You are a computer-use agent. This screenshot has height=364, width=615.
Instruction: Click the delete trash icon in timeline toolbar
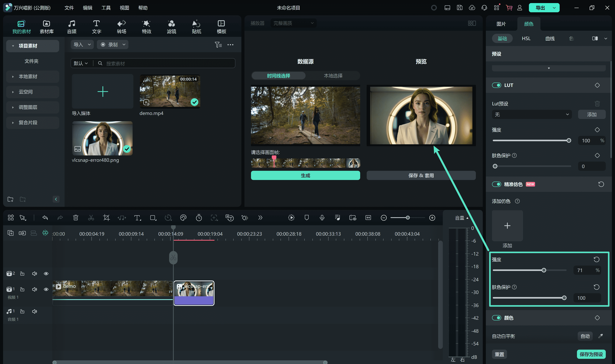[76, 218]
